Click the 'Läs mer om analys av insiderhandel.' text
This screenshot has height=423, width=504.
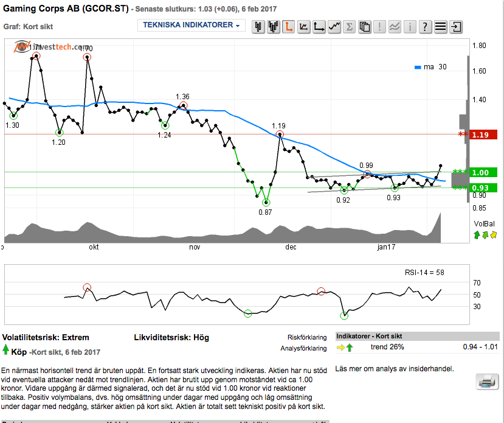395,369
